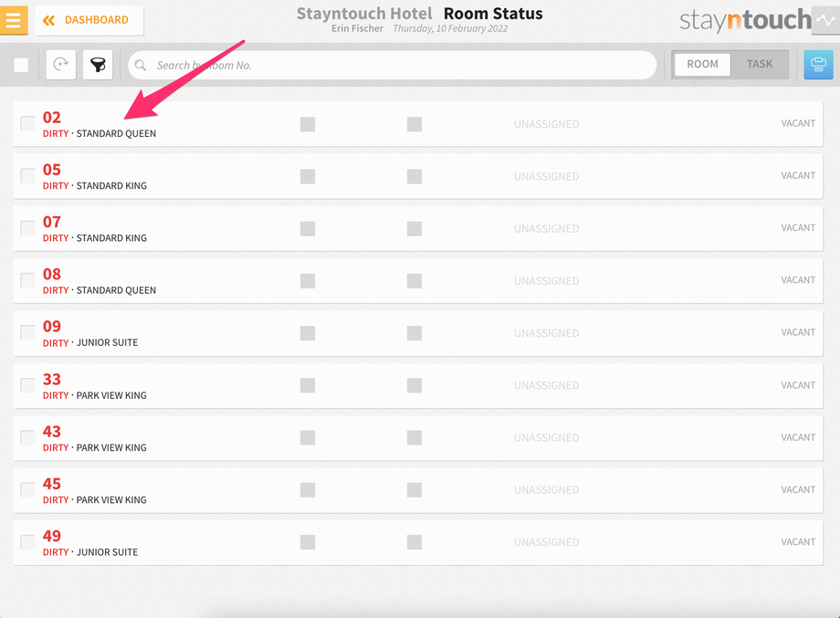Select checkbox for room 02
This screenshot has width=840, height=618.
point(28,123)
